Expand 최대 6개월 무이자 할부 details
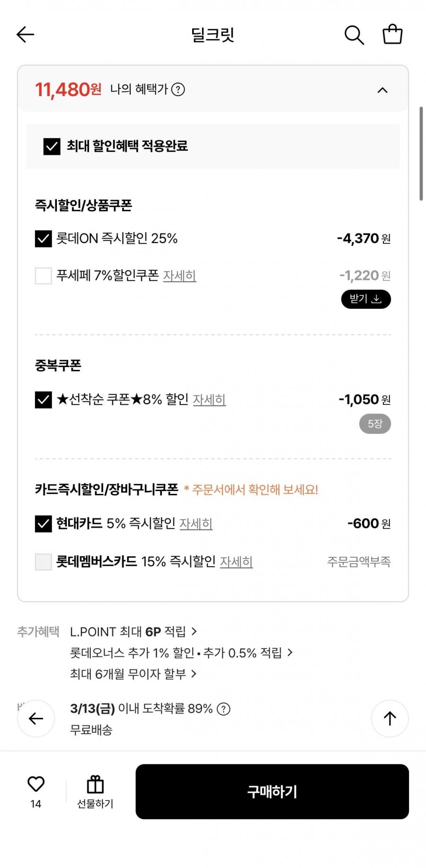The image size is (426, 868). coord(133,674)
